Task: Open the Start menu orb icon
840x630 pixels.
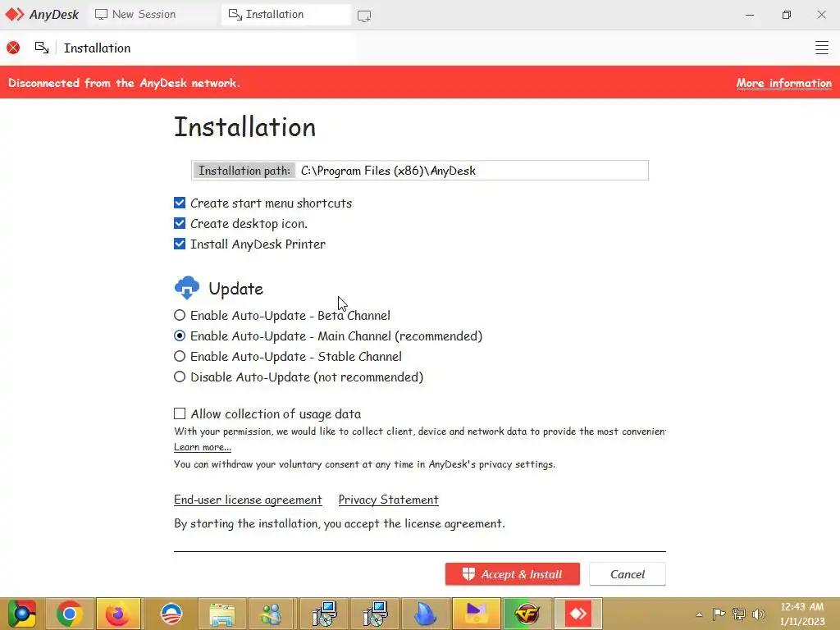Action: (x=21, y=614)
